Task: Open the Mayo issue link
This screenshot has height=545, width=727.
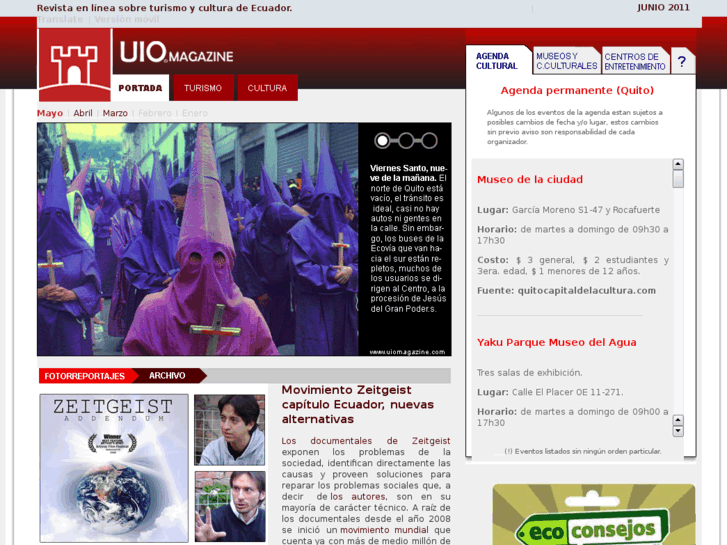Action: (x=50, y=113)
